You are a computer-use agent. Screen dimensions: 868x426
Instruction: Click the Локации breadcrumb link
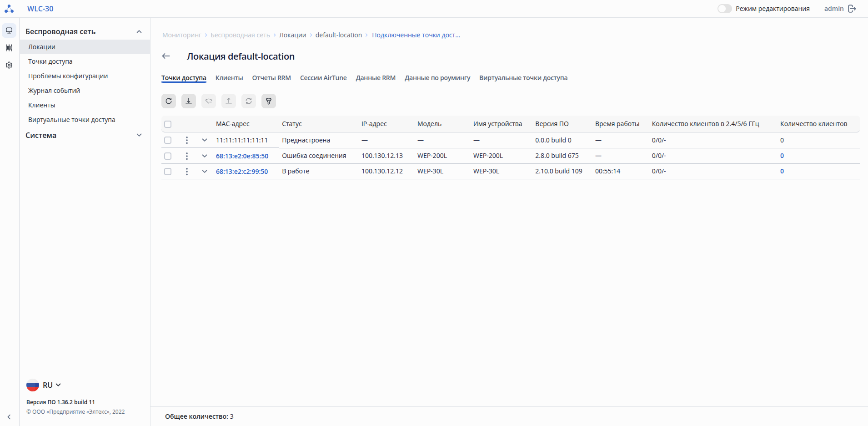pos(292,35)
